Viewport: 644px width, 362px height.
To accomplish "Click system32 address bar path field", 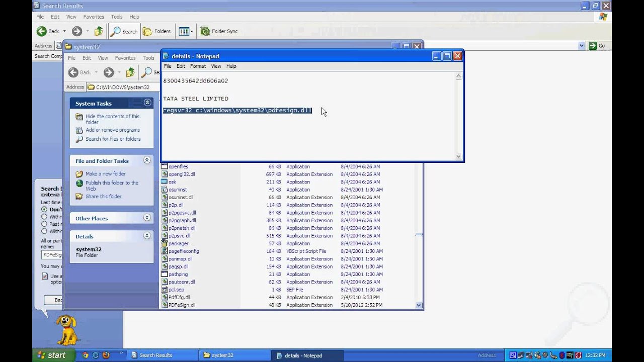I will point(123,87).
